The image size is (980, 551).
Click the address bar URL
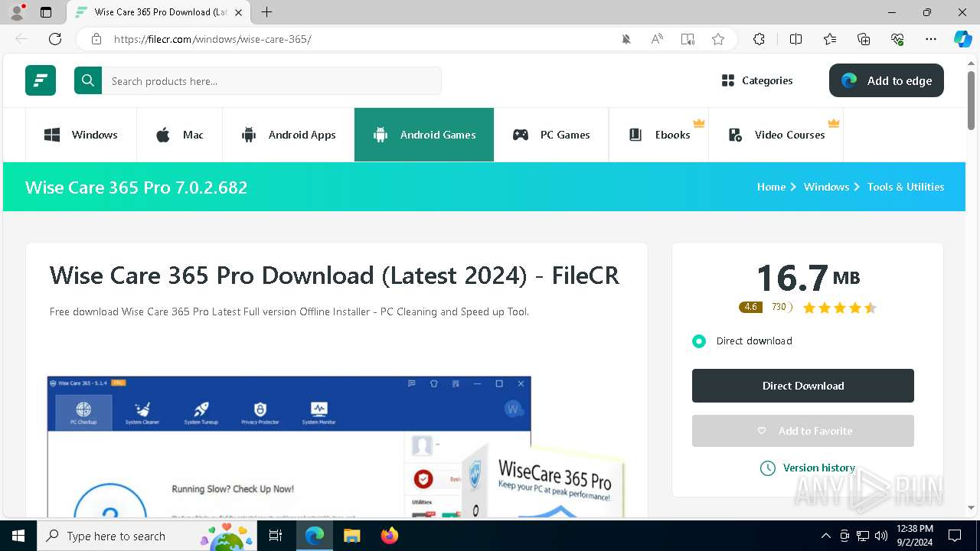tap(213, 39)
